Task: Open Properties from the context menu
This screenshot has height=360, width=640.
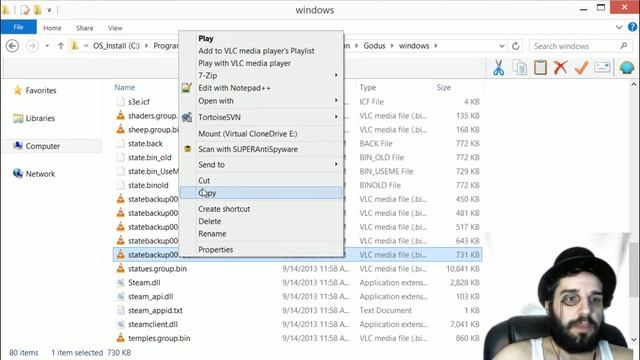Action: pyautogui.click(x=216, y=249)
